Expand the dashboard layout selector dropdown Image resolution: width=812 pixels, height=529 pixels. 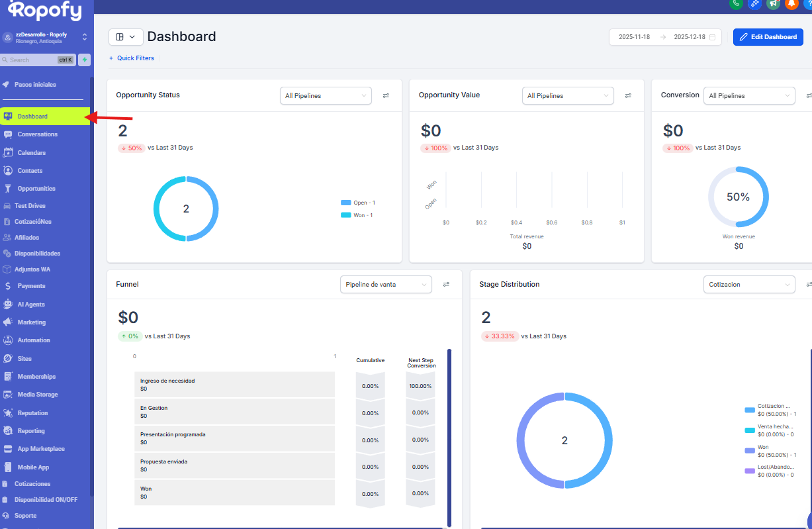(125, 37)
